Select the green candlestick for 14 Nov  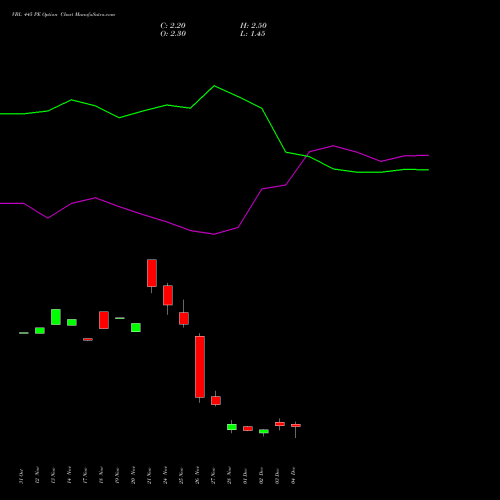point(72,322)
